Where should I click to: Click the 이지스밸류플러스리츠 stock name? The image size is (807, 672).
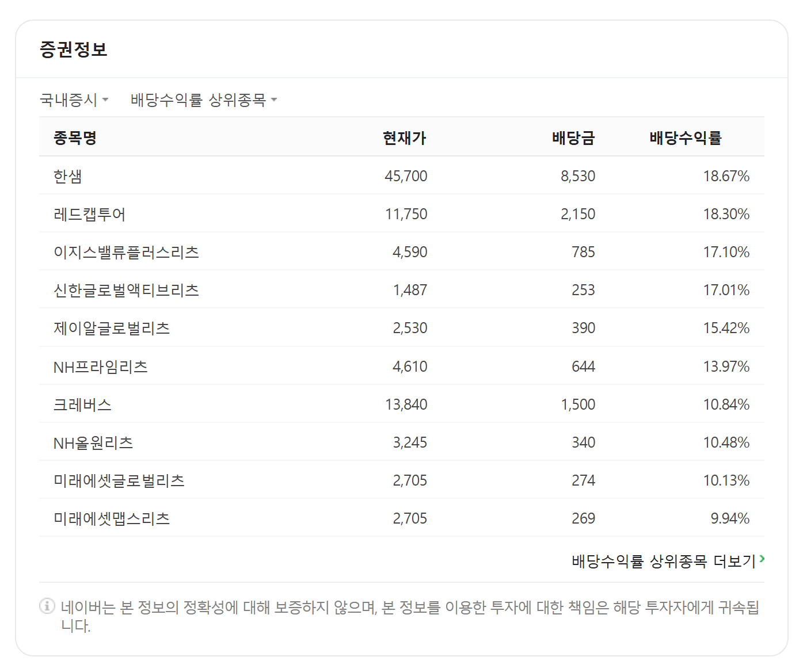(x=124, y=252)
